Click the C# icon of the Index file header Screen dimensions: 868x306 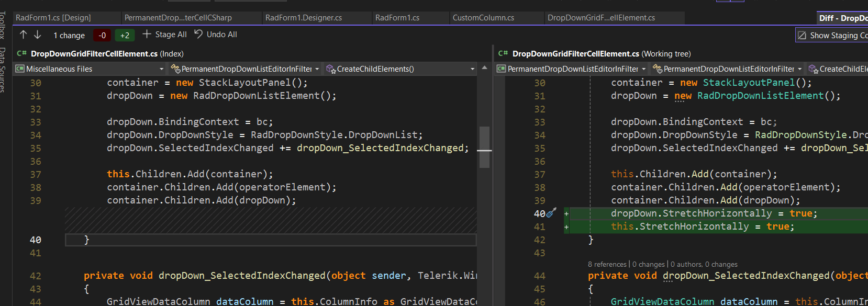pyautogui.click(x=21, y=53)
